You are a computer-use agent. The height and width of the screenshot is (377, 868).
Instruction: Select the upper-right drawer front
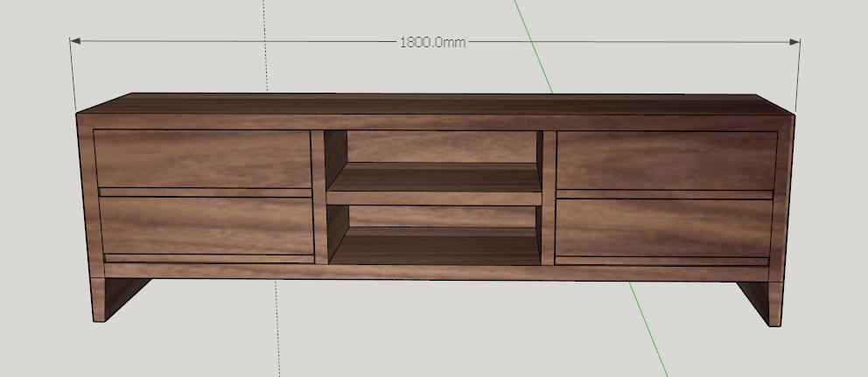pos(667,161)
